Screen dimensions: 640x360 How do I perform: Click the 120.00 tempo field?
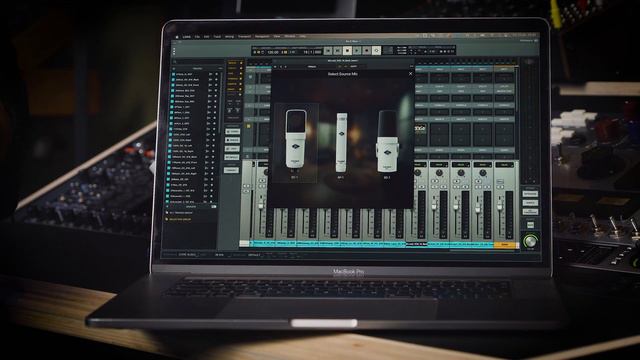click(273, 52)
